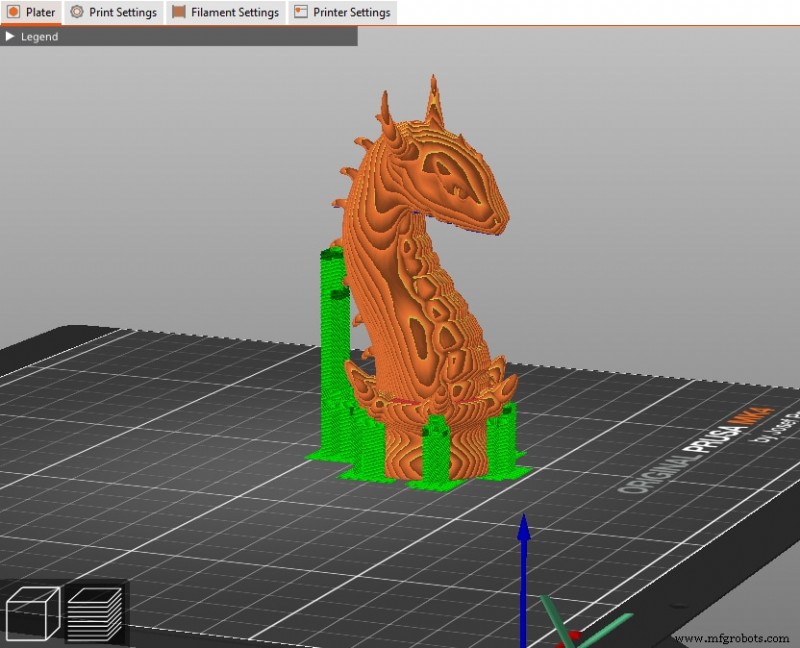Expand the Legend panel arrow
This screenshot has height=648, width=800.
click(9, 36)
